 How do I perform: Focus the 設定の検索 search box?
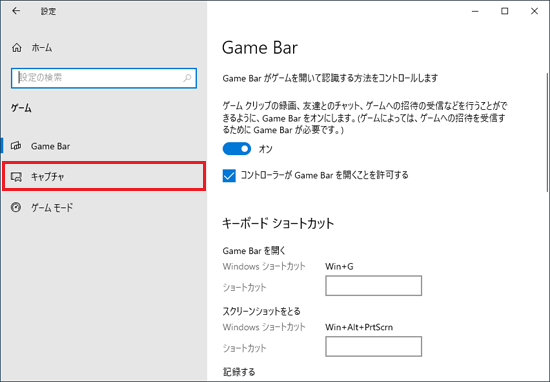click(x=104, y=78)
